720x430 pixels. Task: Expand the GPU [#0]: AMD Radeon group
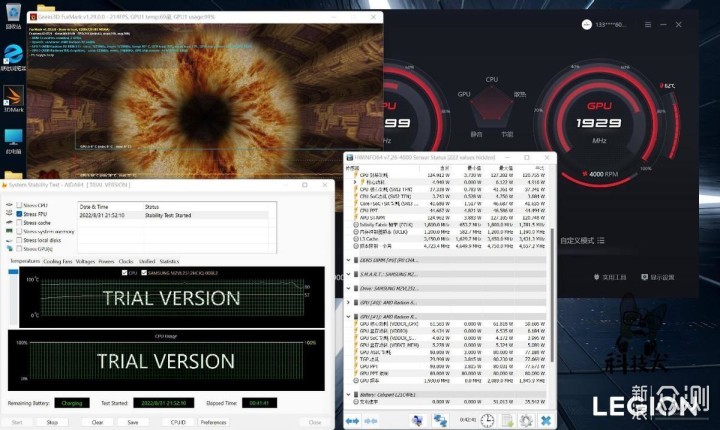(x=349, y=303)
